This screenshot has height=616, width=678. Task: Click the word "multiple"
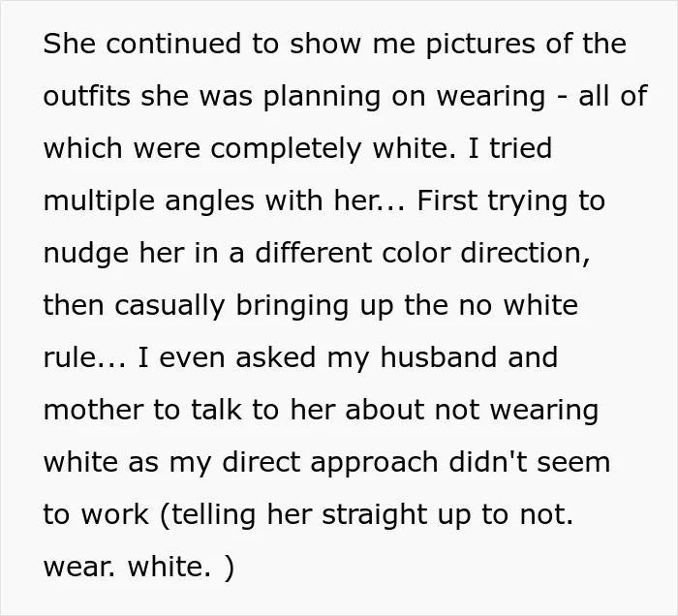(99, 202)
